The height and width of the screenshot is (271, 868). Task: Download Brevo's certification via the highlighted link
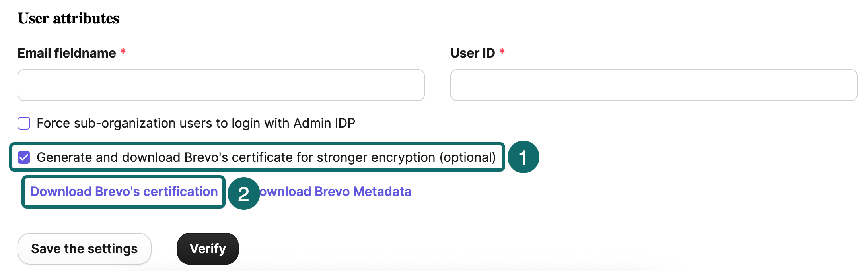click(123, 192)
